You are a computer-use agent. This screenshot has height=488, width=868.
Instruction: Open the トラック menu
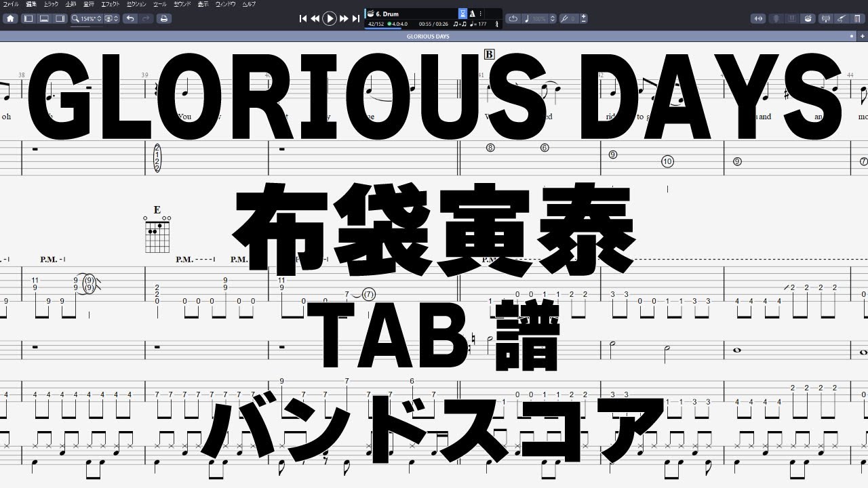[51, 4]
